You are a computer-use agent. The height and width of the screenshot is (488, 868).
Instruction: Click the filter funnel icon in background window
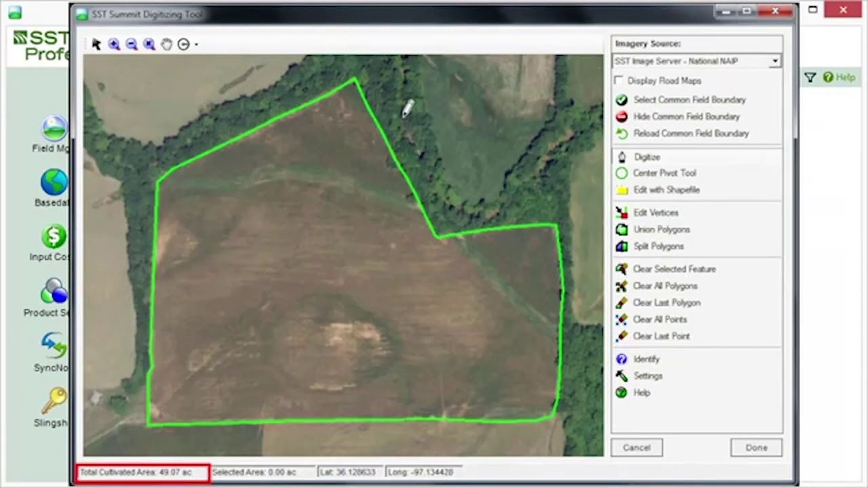pos(810,78)
